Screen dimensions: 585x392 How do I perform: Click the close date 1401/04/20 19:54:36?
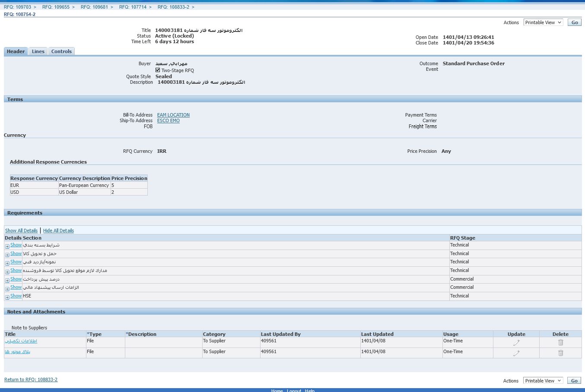[468, 43]
